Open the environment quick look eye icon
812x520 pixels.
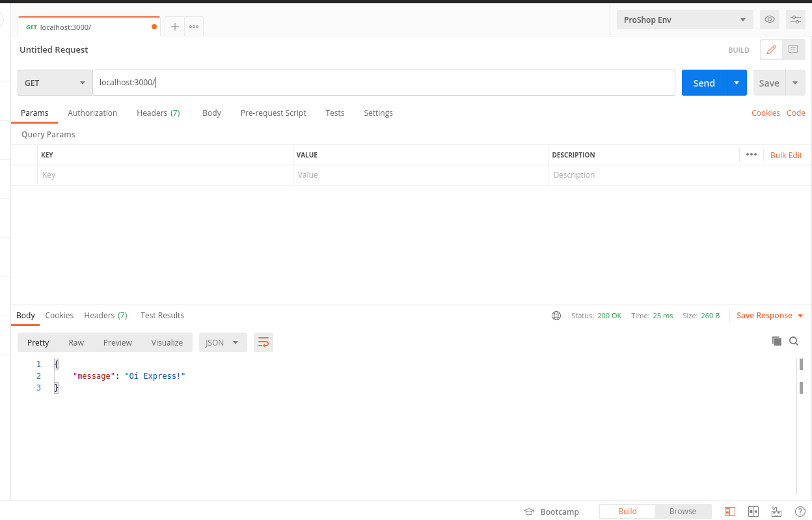tap(769, 20)
